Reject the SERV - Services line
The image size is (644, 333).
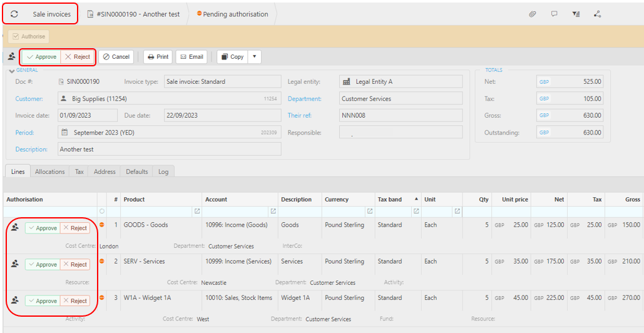click(74, 264)
